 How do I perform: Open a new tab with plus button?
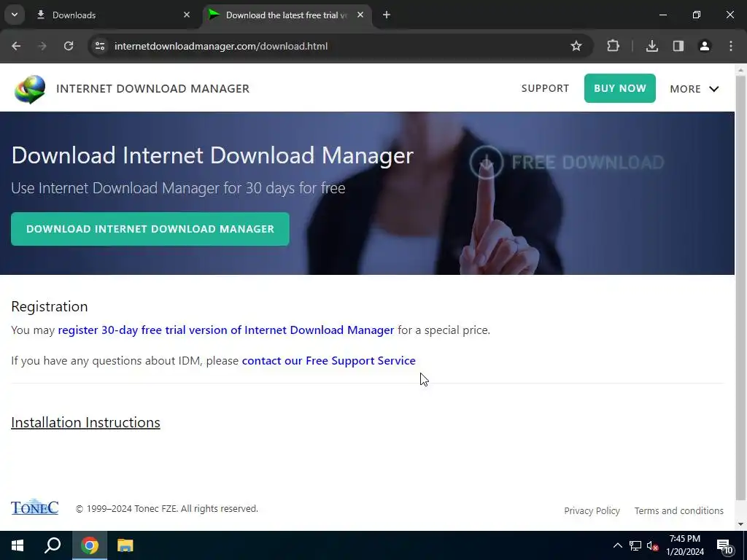click(x=387, y=15)
